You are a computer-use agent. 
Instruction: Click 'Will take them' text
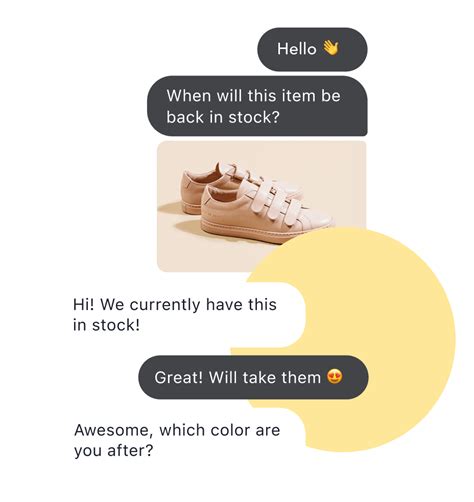point(265,378)
